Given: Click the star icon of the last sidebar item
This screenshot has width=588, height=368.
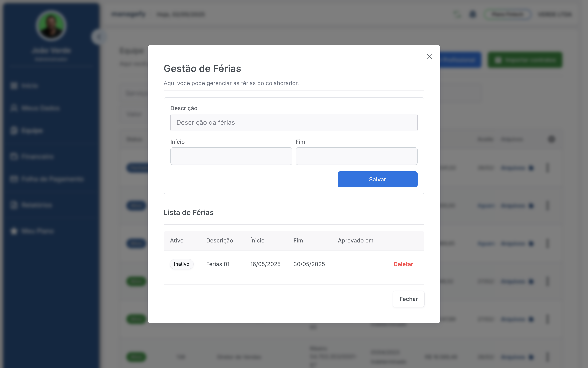Looking at the screenshot, I should [x=14, y=231].
